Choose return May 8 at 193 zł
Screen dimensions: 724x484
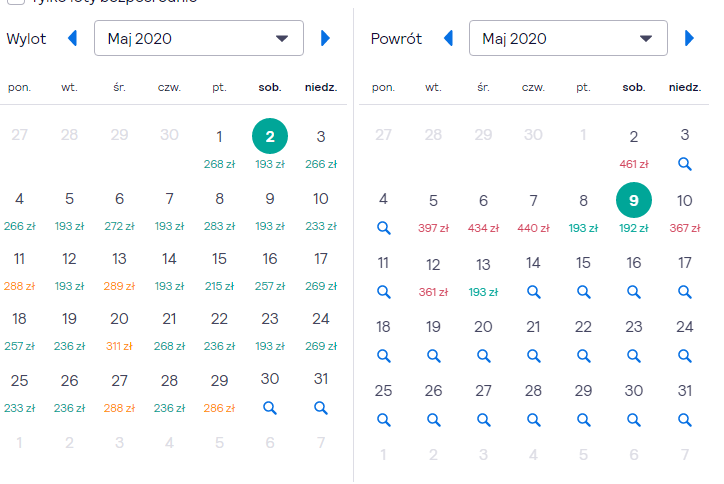[584, 213]
